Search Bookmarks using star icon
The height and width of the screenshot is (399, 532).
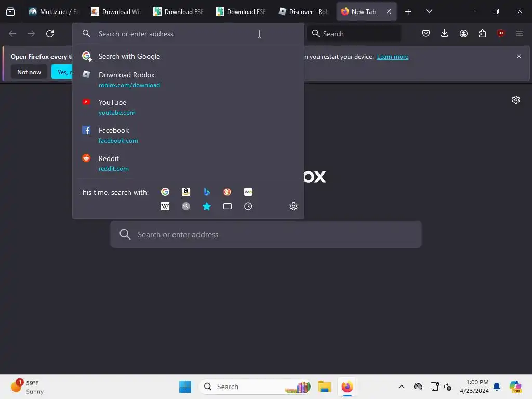[x=207, y=206]
